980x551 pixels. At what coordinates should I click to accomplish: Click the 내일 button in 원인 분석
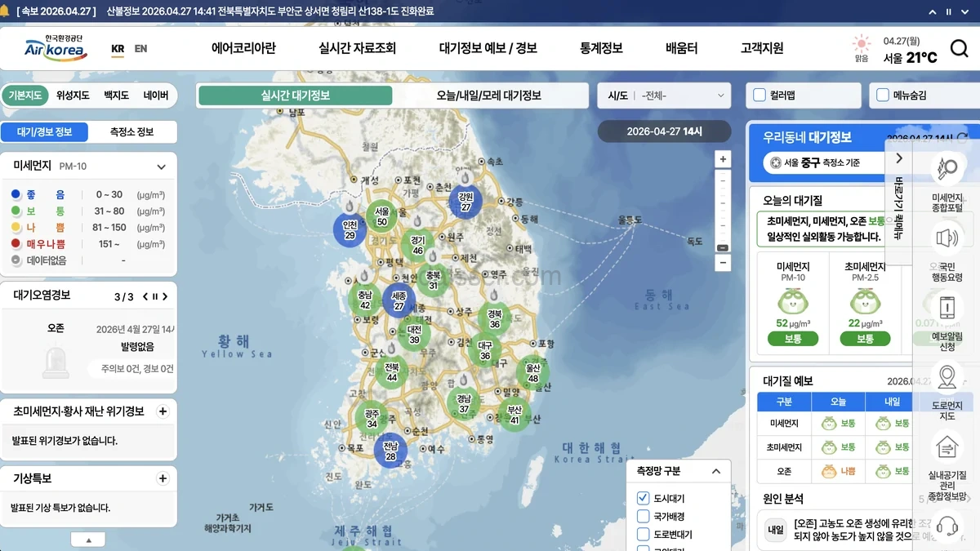(775, 530)
